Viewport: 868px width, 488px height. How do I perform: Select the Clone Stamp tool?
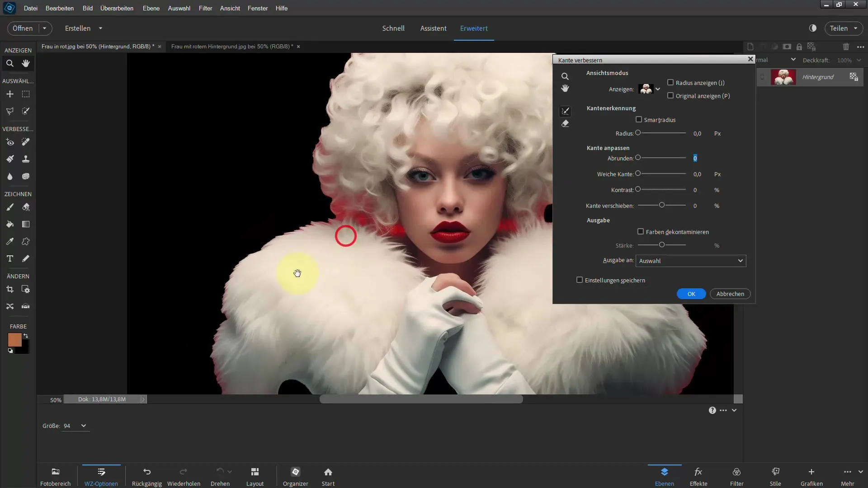click(x=26, y=159)
